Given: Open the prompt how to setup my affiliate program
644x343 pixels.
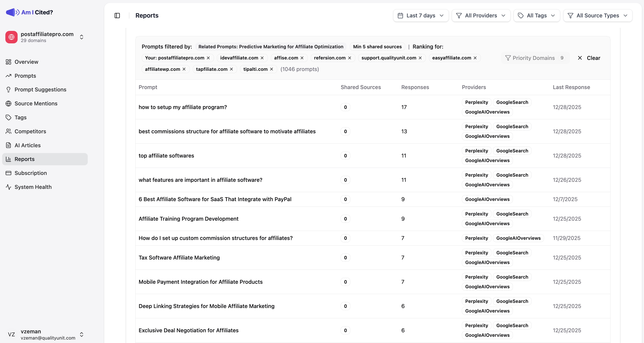Looking at the screenshot, I should click(x=183, y=107).
